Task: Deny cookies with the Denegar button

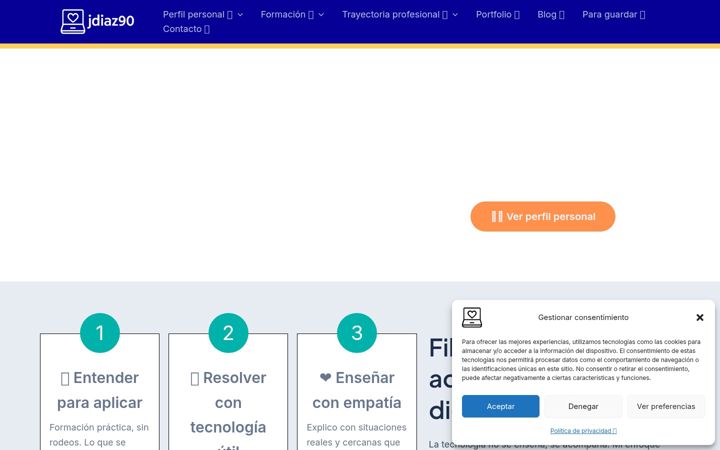Action: 583,406
